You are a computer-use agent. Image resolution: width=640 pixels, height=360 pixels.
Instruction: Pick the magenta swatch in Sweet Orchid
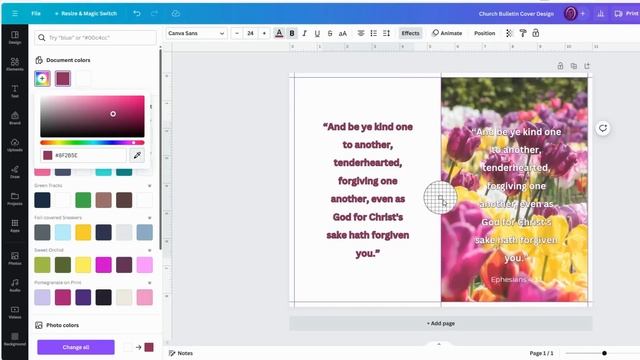(104, 264)
